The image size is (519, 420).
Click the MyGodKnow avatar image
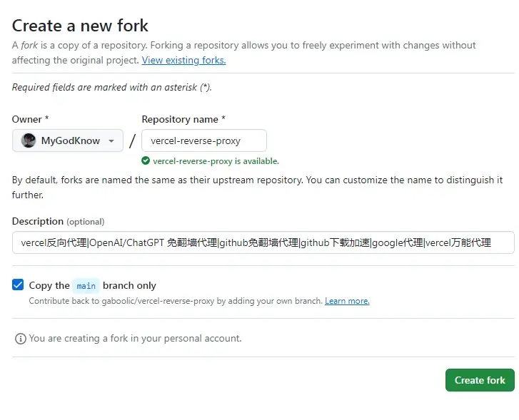point(29,140)
